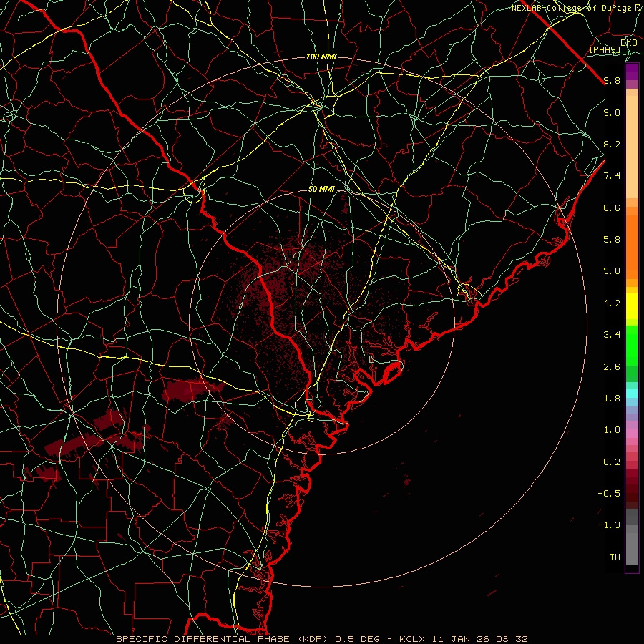The image size is (644, 644).
Task: Click the 0.2 value on the color scale
Action: coord(612,462)
